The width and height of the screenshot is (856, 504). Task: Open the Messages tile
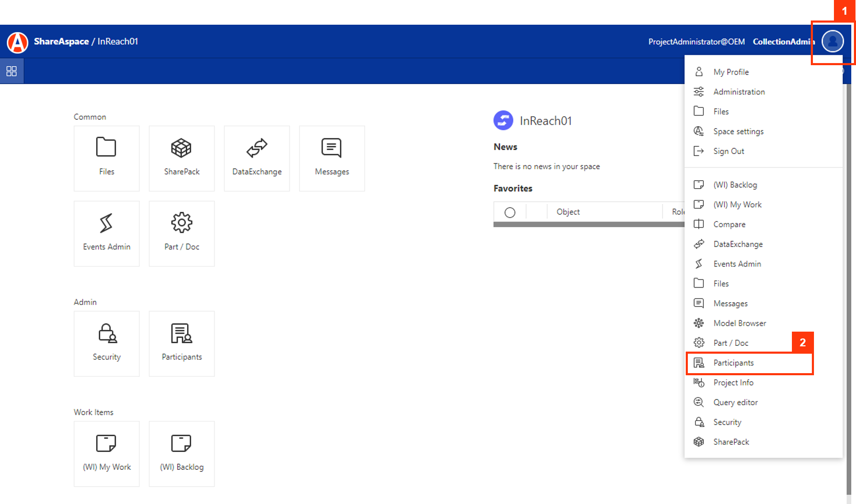332,158
